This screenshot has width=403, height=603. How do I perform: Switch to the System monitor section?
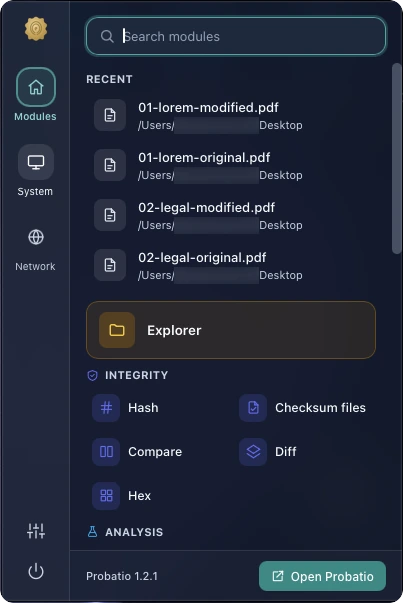[36, 162]
